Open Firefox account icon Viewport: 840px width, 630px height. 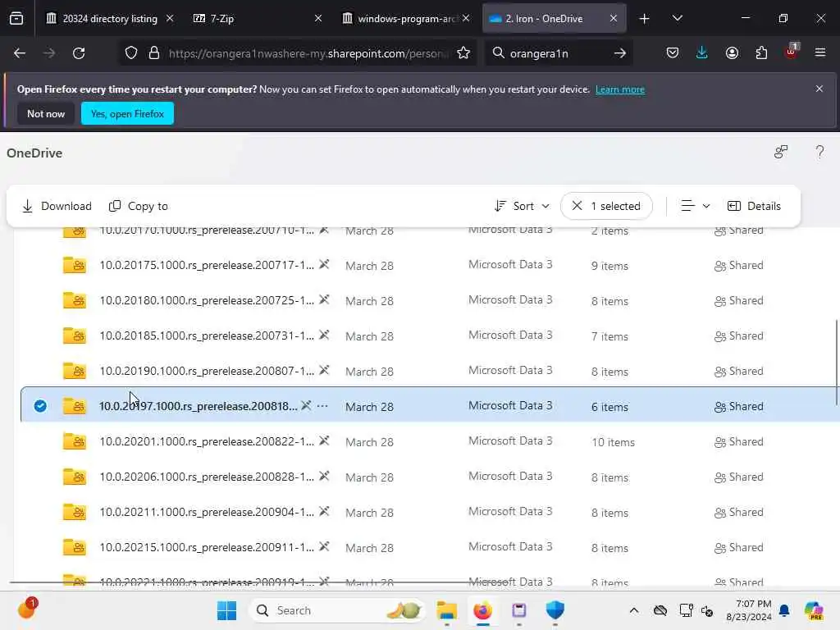point(732,53)
